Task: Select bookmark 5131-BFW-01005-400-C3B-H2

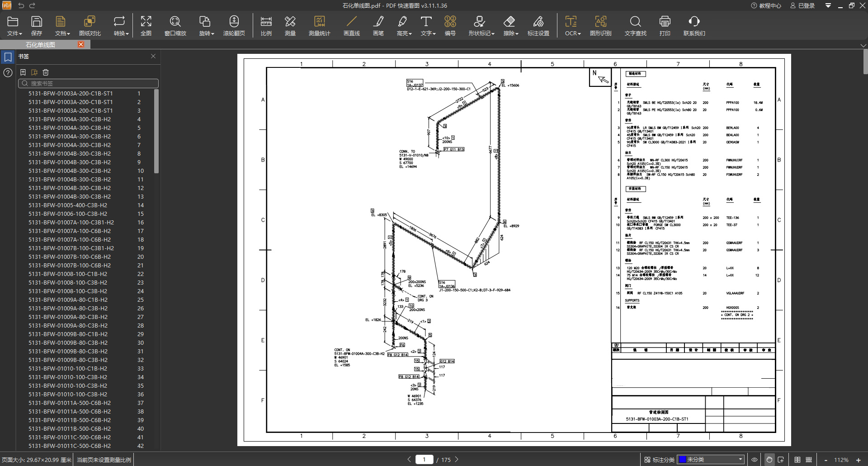Action: pos(68,205)
